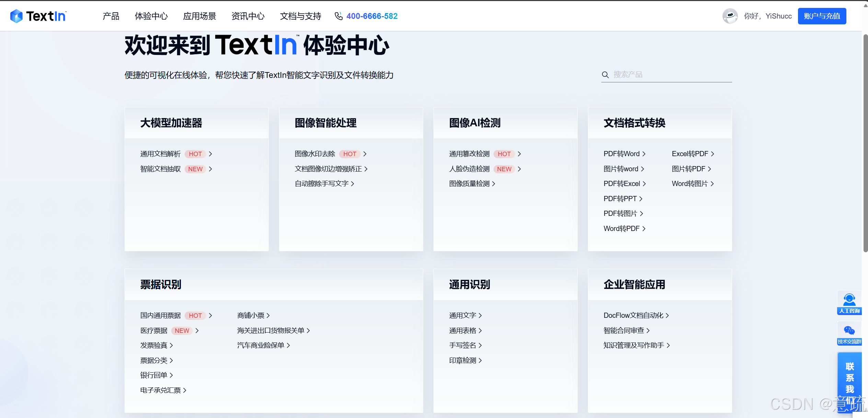Open the 应用场景 menu

200,16
